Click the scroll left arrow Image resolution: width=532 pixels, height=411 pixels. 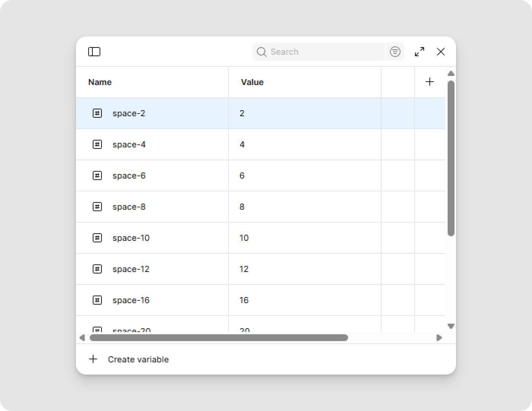(82, 338)
